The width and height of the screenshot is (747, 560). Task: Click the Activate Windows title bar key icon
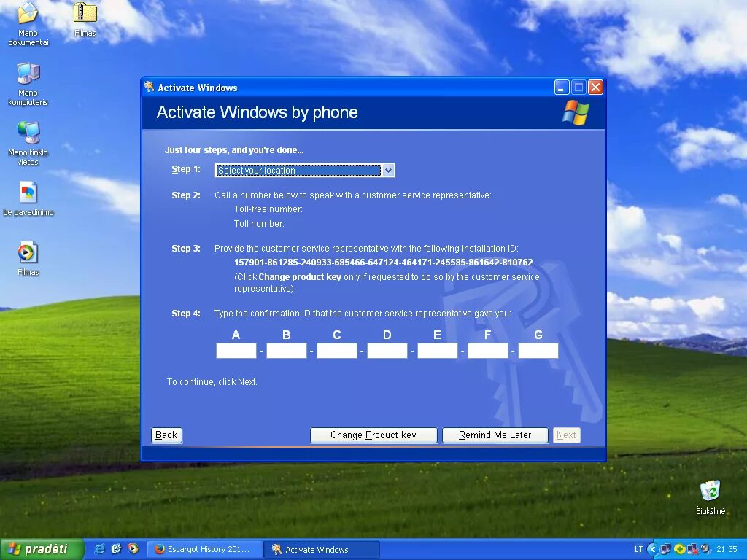[149, 87]
